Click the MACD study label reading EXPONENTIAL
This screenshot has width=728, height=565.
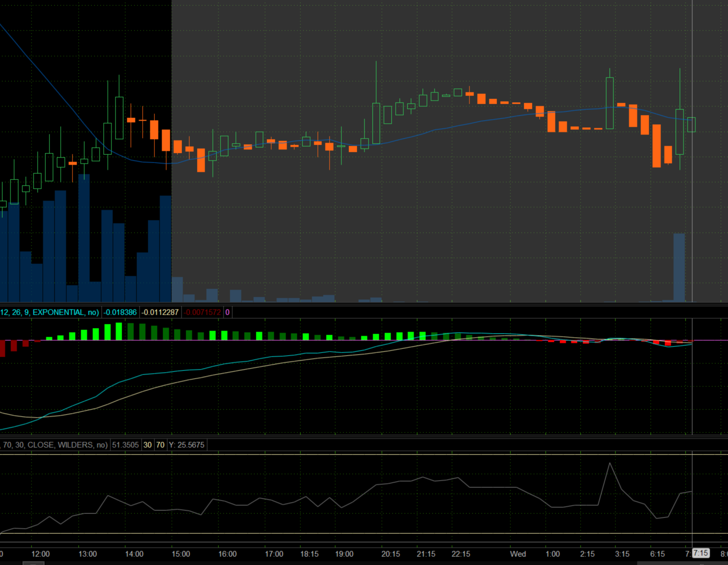pyautogui.click(x=58, y=312)
